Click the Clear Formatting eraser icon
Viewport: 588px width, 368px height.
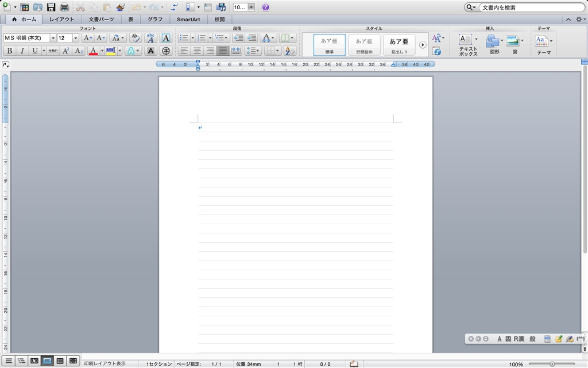click(x=136, y=38)
